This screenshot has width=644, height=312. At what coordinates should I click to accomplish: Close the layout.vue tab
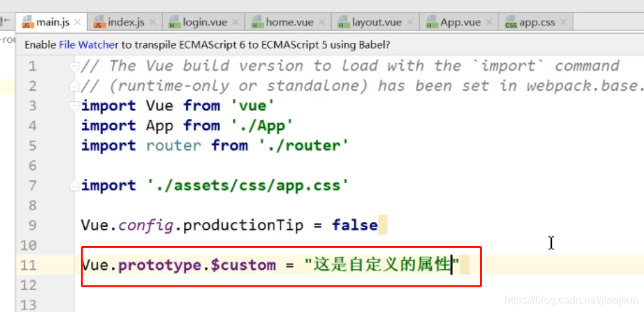tap(410, 22)
